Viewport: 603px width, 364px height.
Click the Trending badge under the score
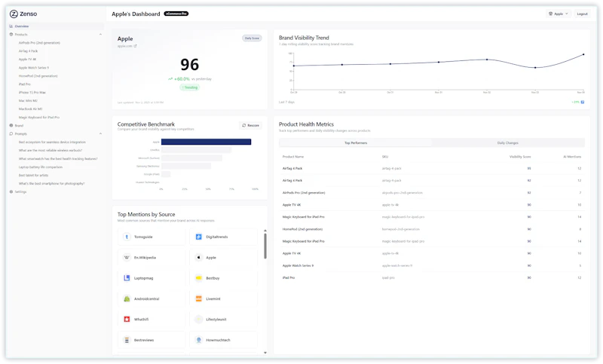click(190, 87)
